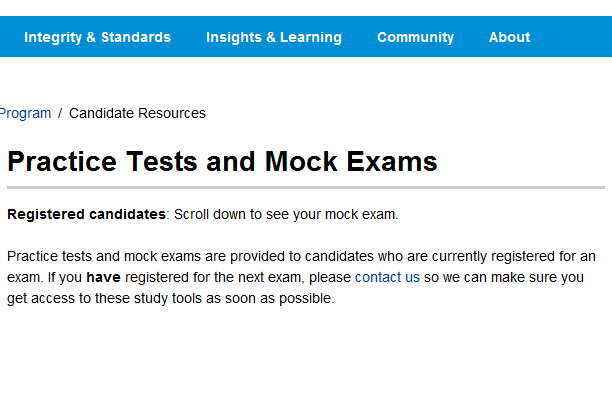Open the Insights & Learning menu
The height and width of the screenshot is (403, 612).
(273, 37)
